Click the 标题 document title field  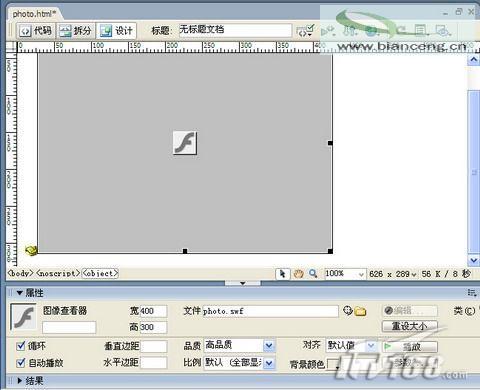point(235,30)
